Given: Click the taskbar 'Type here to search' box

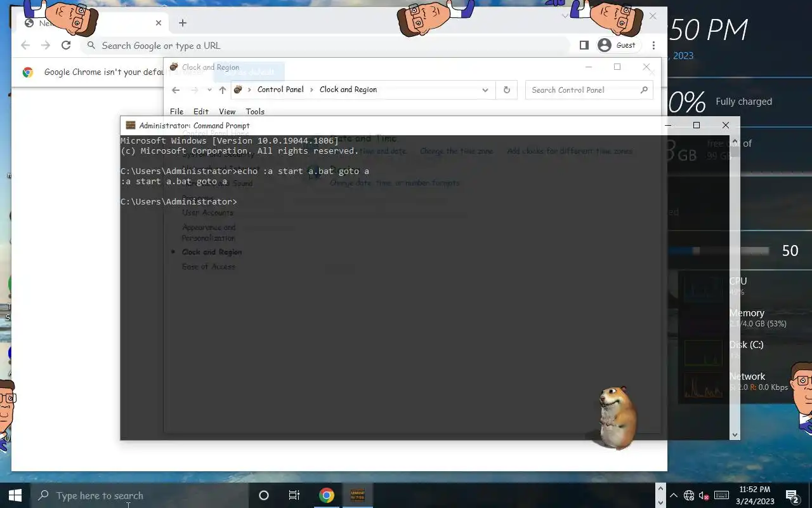Looking at the screenshot, I should (x=140, y=495).
